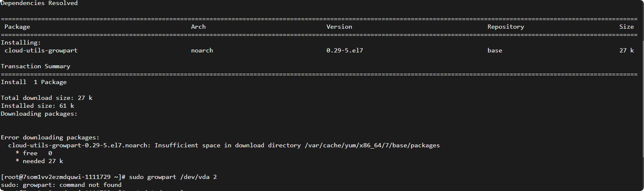Click the 'Repository' column header
644x191 pixels.
click(505, 27)
